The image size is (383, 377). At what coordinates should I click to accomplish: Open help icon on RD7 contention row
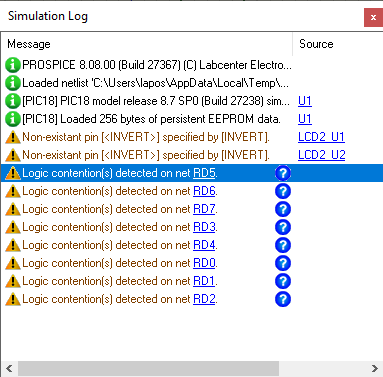[283, 209]
